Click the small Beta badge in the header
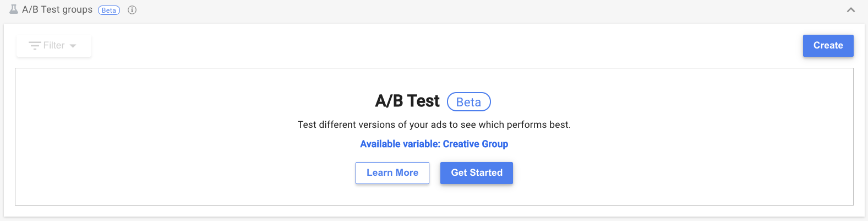 [109, 10]
